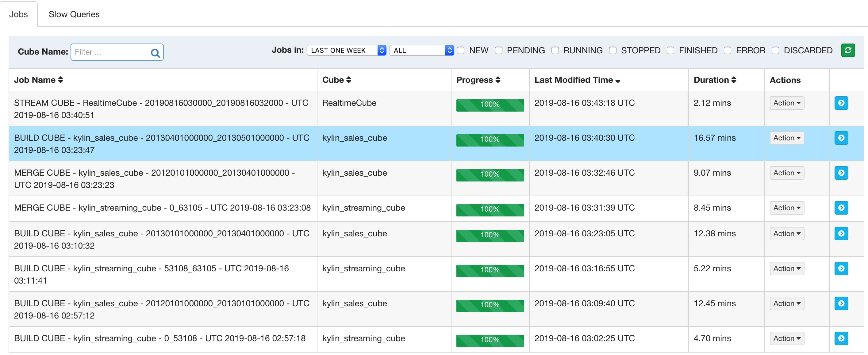Viewport: 868px width, 355px height.
Task: Enable the RUNNING status checkbox
Action: point(555,51)
